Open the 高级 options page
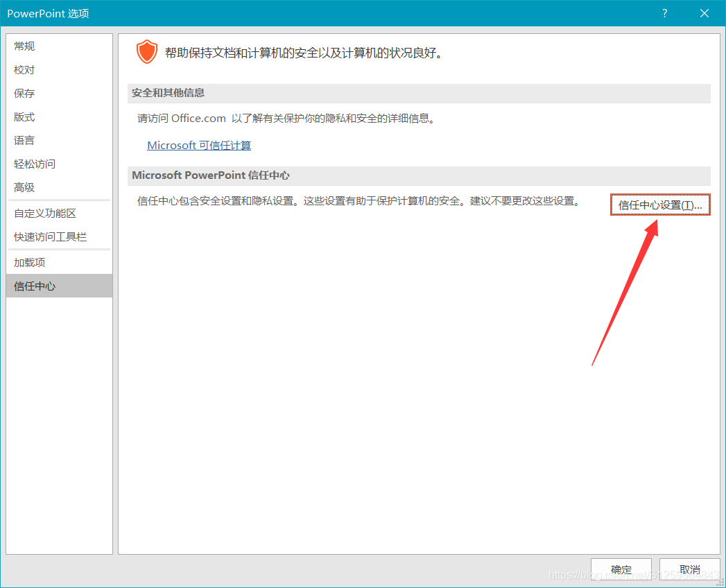The image size is (726, 588). pyautogui.click(x=59, y=187)
